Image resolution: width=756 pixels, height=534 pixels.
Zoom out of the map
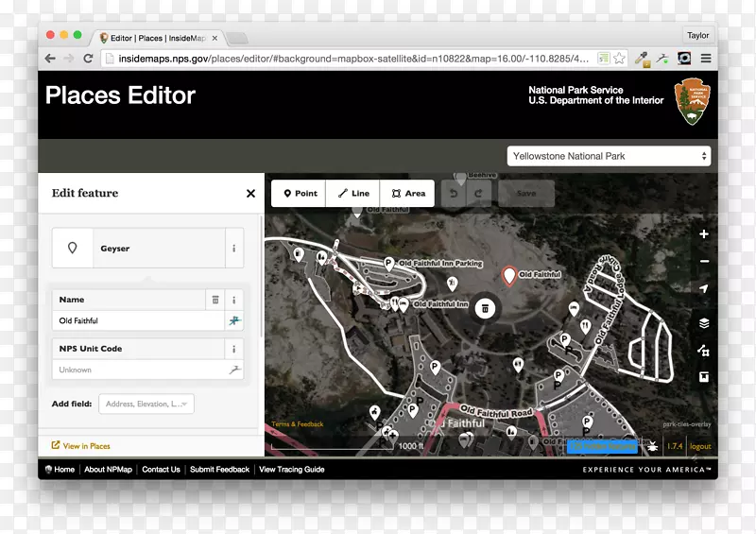(x=704, y=262)
